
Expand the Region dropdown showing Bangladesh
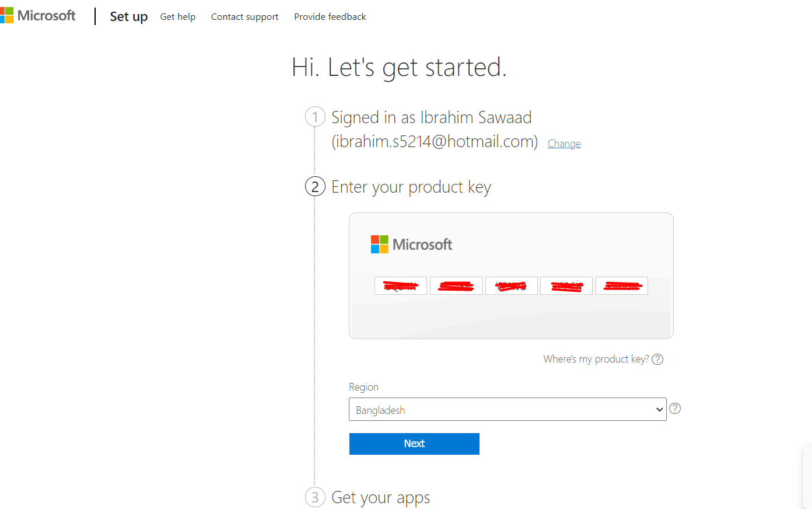coord(508,410)
